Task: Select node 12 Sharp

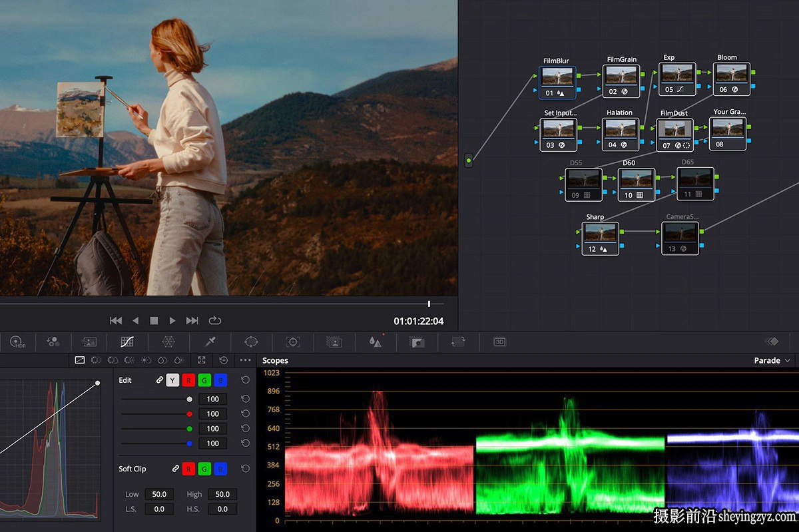Action: (x=600, y=238)
